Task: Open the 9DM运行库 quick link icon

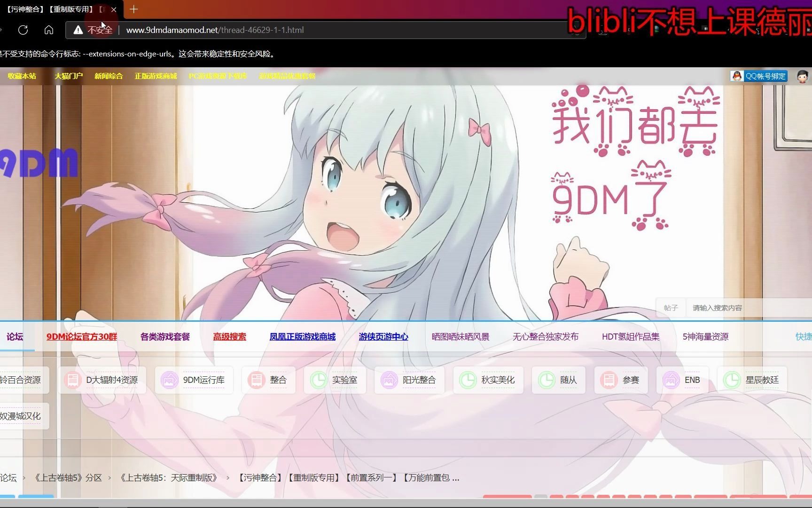Action: tap(169, 380)
